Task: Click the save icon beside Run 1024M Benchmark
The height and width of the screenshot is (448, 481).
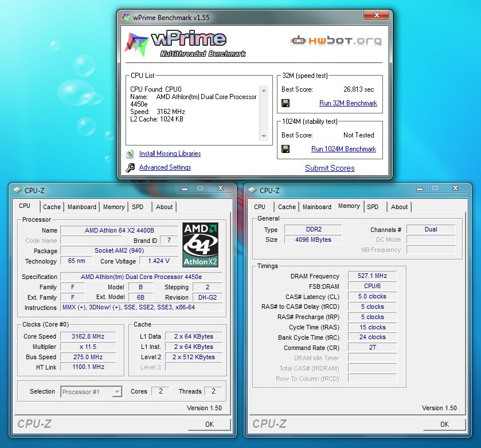Action: (286, 149)
